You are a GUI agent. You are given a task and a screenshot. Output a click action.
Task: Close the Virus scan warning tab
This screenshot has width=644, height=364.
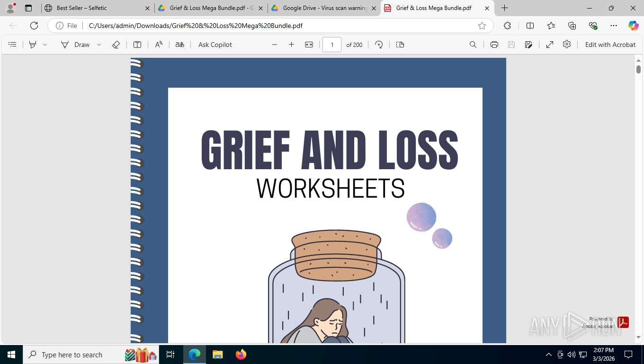pos(374,8)
